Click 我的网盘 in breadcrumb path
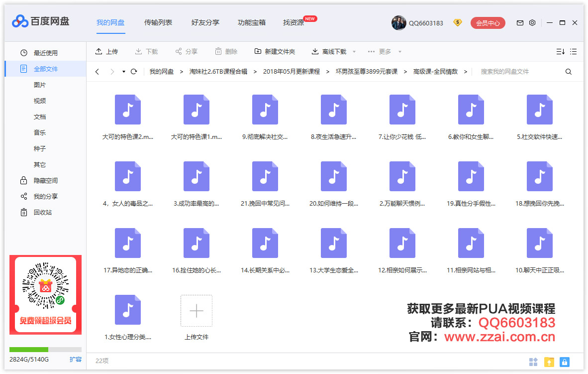The height and width of the screenshot is (374, 588). [x=162, y=72]
